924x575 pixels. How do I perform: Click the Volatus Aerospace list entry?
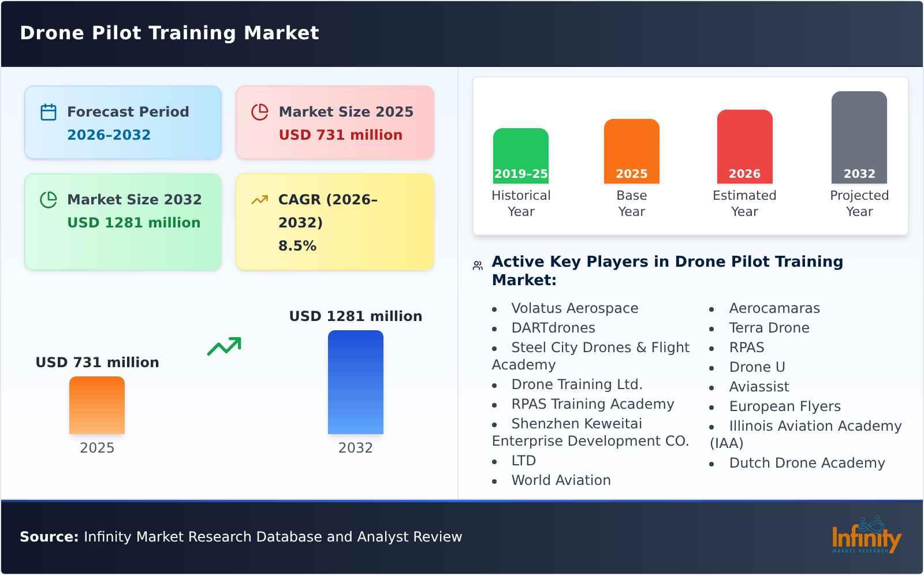(x=575, y=308)
